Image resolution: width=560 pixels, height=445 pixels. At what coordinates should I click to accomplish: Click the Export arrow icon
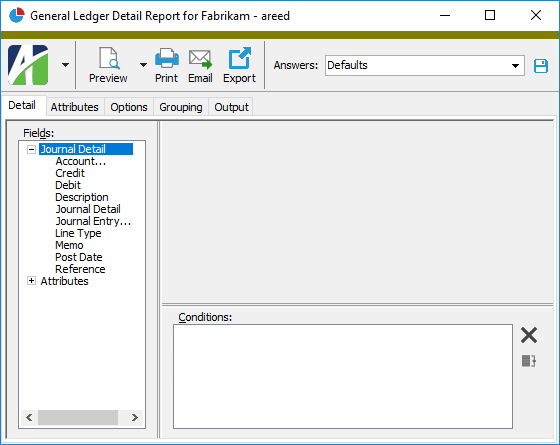tap(239, 58)
